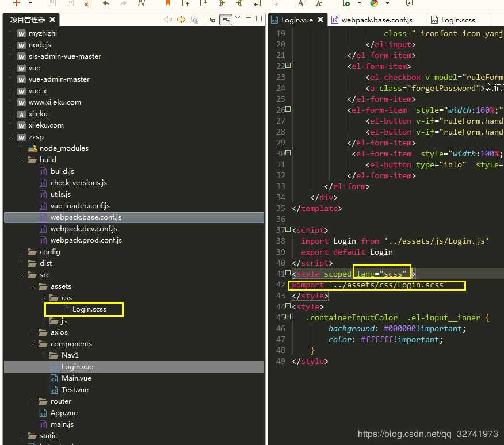Click the Undo arrow in the top toolbar

[106, 3]
